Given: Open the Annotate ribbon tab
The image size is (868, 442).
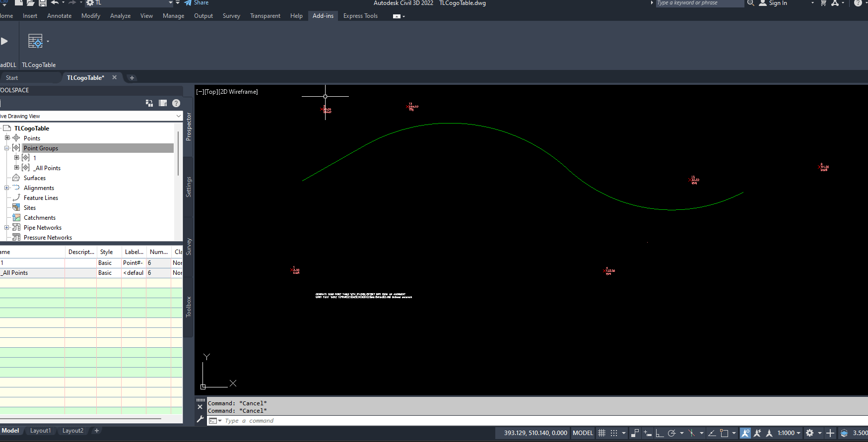Looking at the screenshot, I should [x=60, y=16].
